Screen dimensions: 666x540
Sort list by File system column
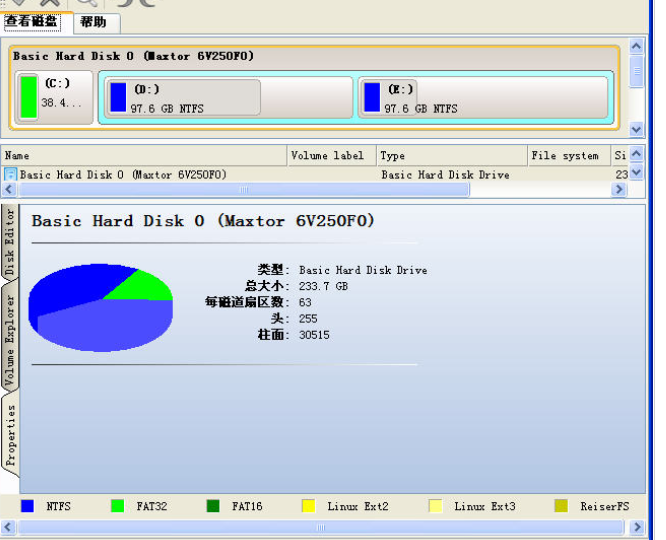(x=569, y=155)
